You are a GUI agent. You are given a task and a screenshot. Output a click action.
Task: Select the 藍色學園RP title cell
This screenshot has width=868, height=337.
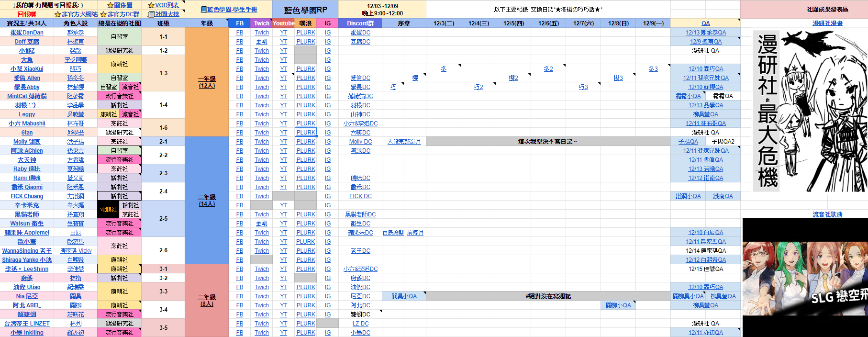(x=305, y=10)
